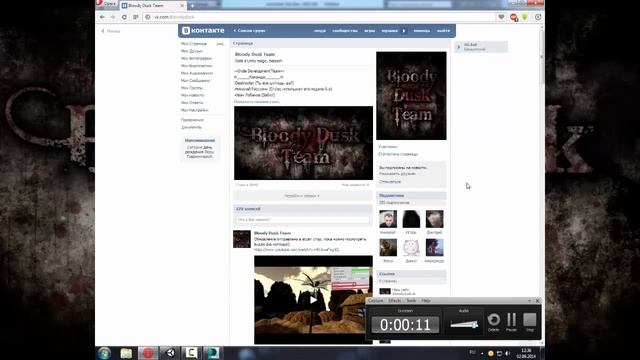Click the recorder Delete button
The height and width of the screenshot is (360, 640).
pos(493,322)
